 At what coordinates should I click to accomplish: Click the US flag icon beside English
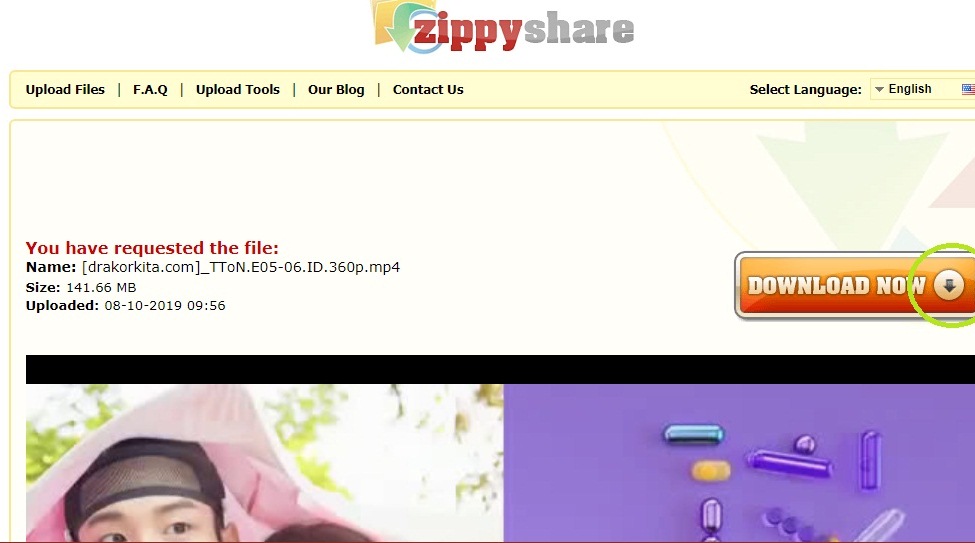(968, 89)
